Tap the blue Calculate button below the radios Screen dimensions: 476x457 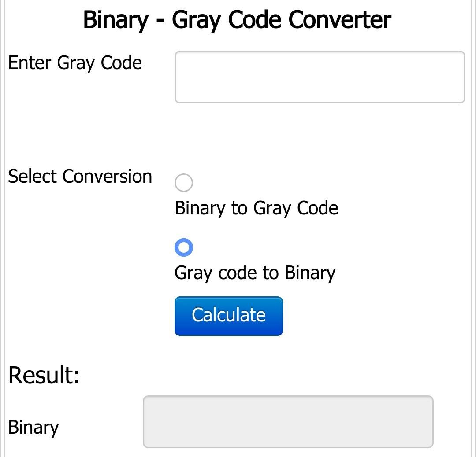pos(228,315)
